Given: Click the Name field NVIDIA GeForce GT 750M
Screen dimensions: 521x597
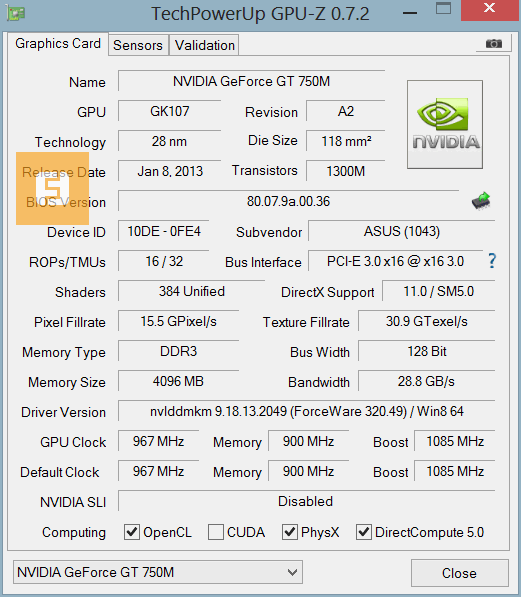Looking at the screenshot, I should click(x=251, y=81).
